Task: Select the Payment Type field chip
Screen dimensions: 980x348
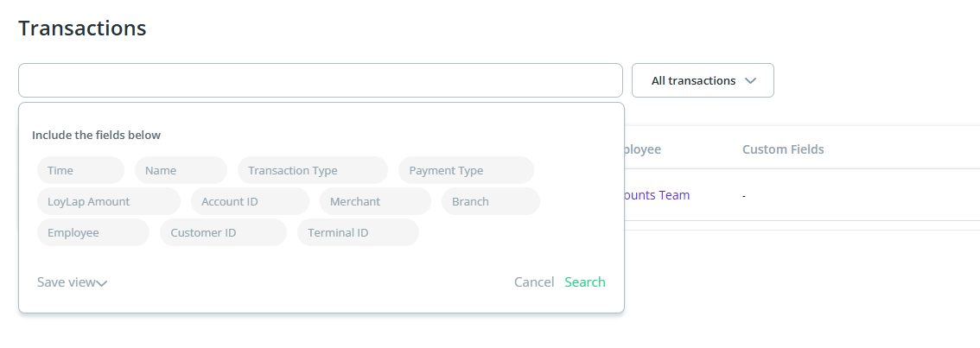Action: coord(466,170)
